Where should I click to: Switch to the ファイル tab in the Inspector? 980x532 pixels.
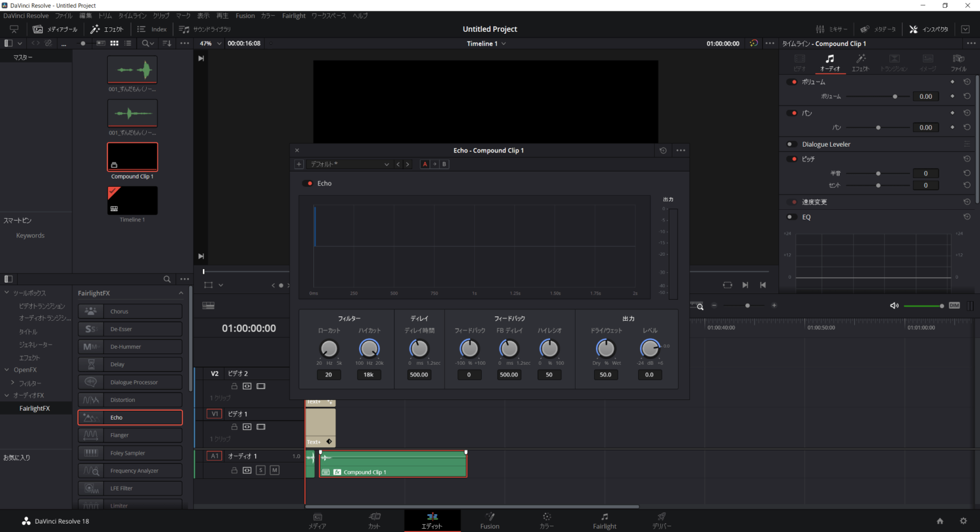[958, 62]
